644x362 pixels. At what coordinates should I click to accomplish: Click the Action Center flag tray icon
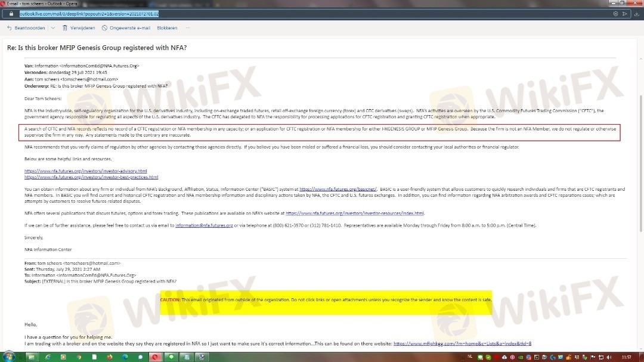coord(593,357)
